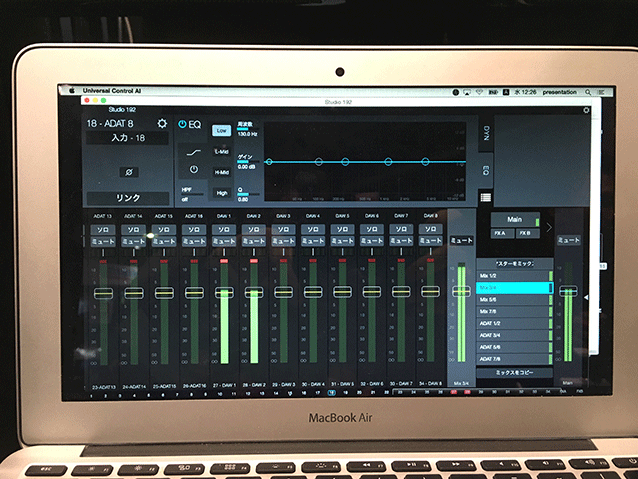This screenshot has height=479, width=638.
Task: Mute the DAW 2 channel
Action: [253, 241]
